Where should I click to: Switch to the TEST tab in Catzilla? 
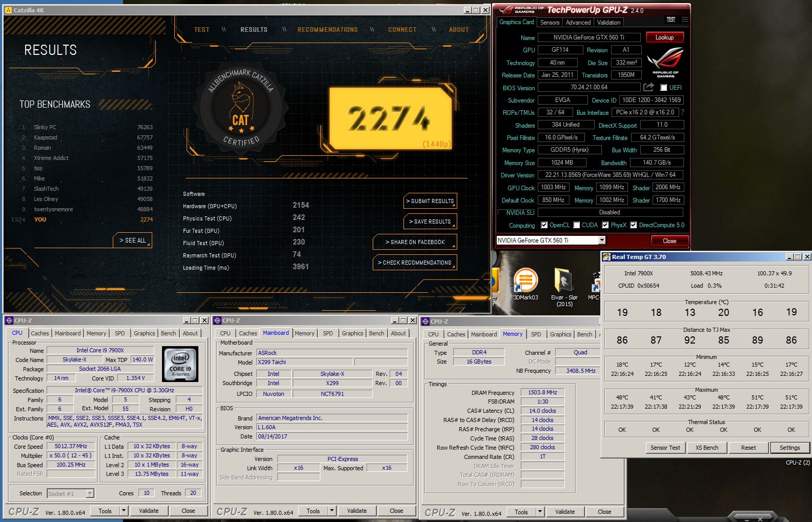click(201, 29)
